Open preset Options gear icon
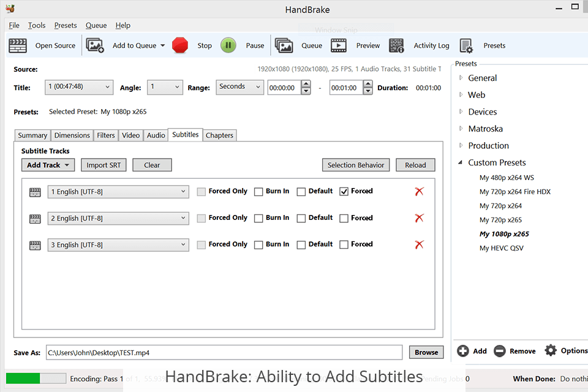The width and height of the screenshot is (588, 392). pyautogui.click(x=551, y=350)
